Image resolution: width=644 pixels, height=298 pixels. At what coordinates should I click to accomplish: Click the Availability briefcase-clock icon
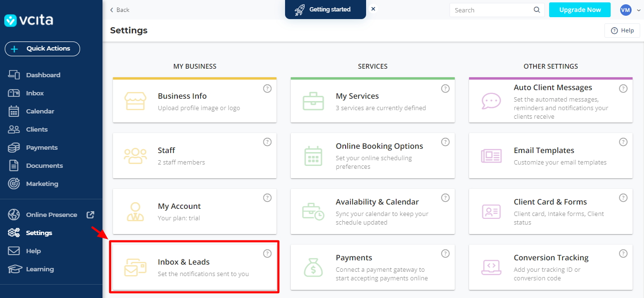(x=313, y=212)
